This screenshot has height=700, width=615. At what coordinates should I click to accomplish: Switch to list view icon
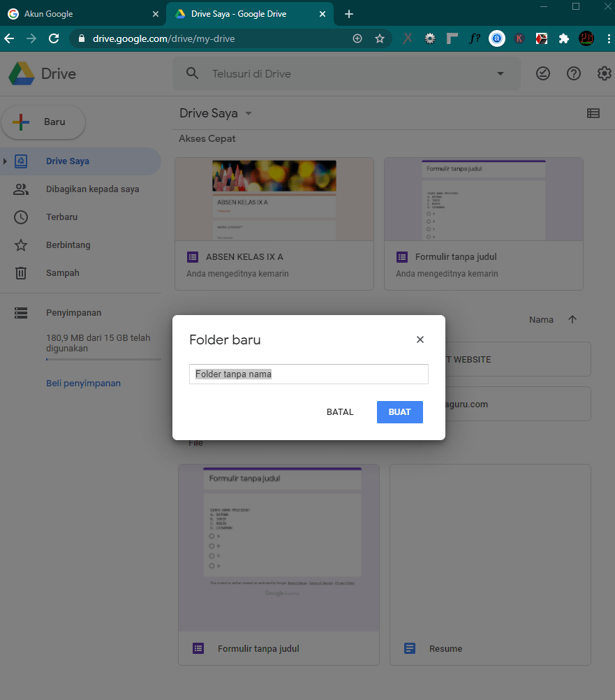click(x=593, y=113)
